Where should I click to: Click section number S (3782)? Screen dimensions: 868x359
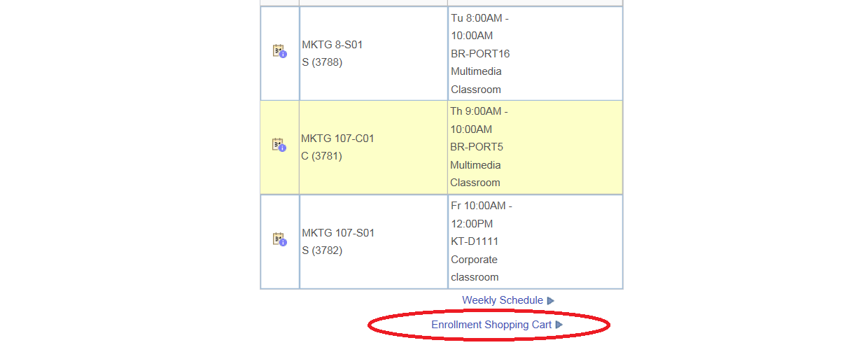(322, 250)
